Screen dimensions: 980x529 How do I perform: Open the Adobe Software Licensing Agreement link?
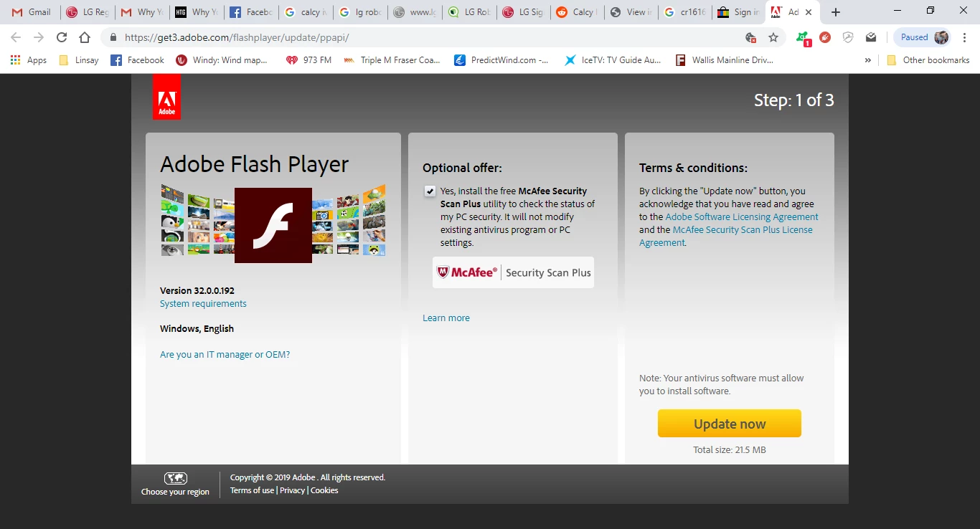pos(742,217)
